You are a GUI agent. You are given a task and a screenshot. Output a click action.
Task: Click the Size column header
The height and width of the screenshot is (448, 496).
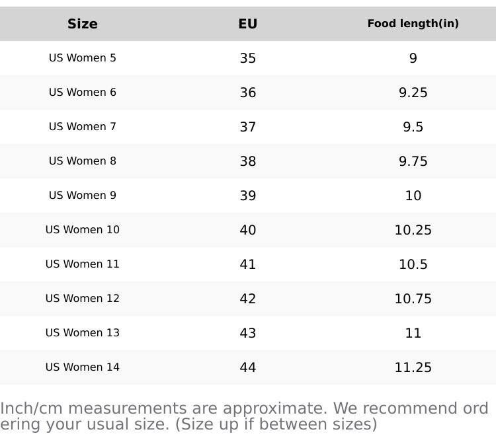[83, 24]
